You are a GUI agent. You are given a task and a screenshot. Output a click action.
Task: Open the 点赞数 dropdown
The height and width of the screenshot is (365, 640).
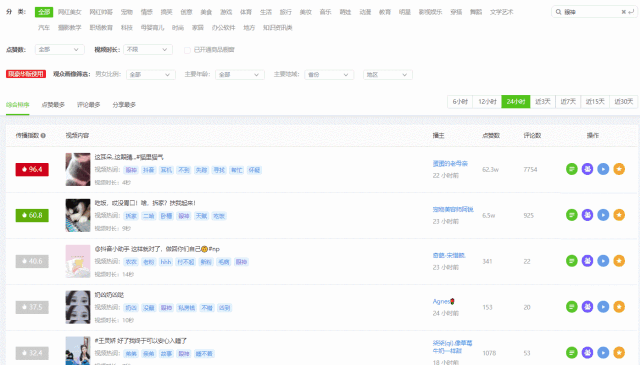tap(60, 49)
